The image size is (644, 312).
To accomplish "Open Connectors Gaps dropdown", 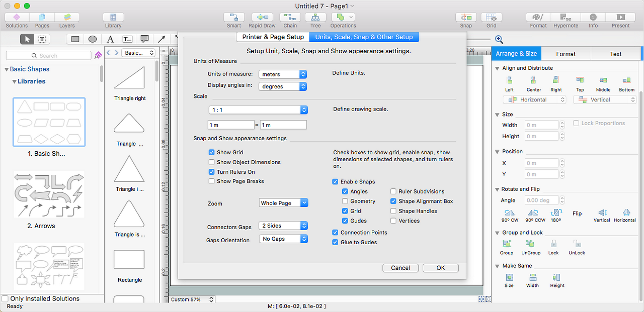I will pos(283,226).
